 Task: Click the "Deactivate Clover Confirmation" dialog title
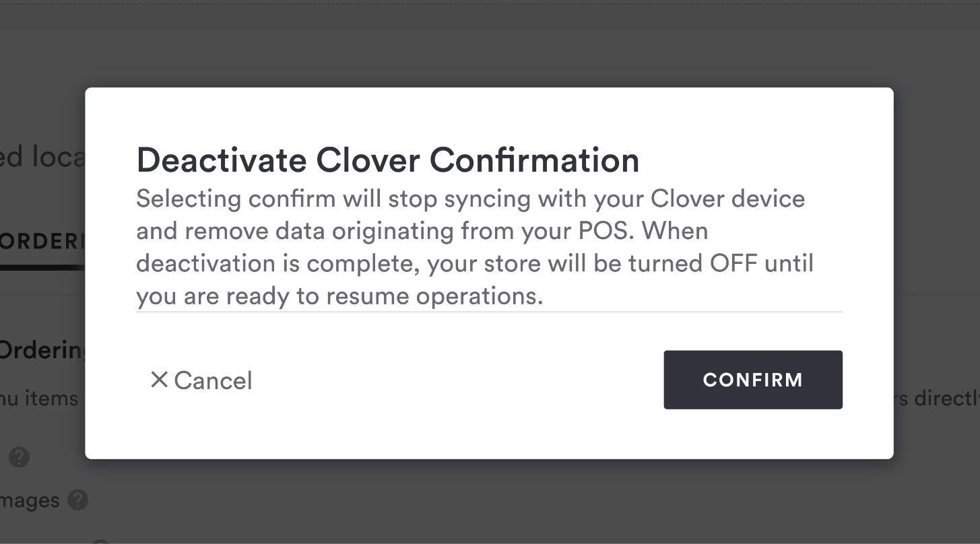pos(387,160)
